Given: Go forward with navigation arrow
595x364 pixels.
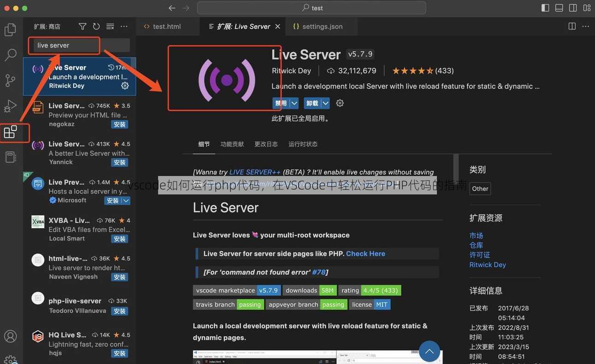Looking at the screenshot, I should tap(186, 8).
